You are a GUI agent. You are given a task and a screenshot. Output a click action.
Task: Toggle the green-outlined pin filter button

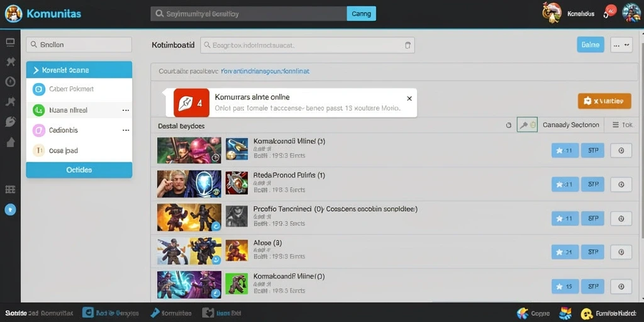(x=528, y=125)
